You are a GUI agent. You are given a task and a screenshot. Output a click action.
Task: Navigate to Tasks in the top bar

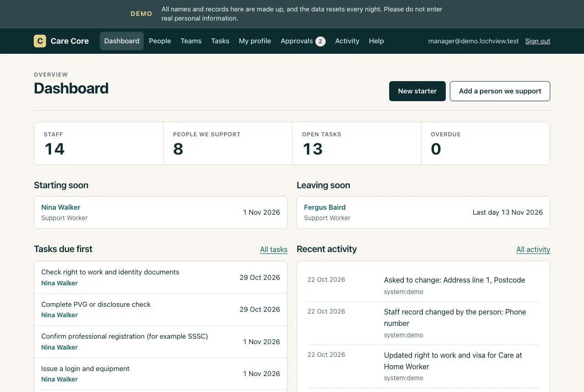pos(220,41)
